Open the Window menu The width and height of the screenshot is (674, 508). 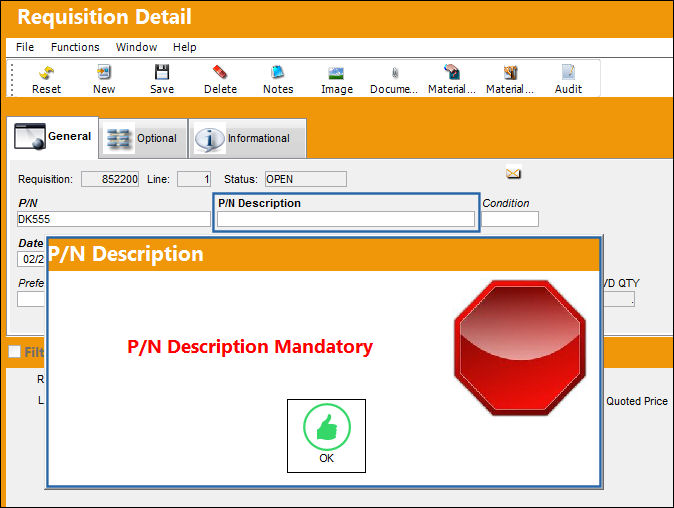point(136,47)
